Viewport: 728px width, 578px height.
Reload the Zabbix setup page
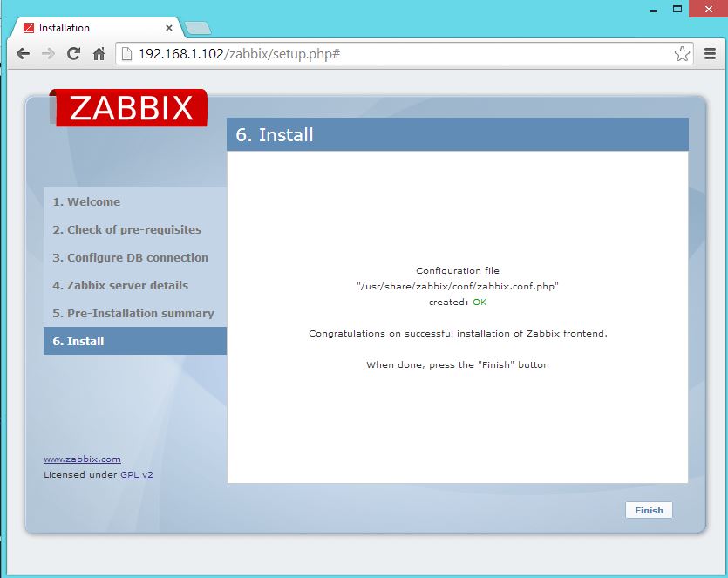[x=73, y=53]
